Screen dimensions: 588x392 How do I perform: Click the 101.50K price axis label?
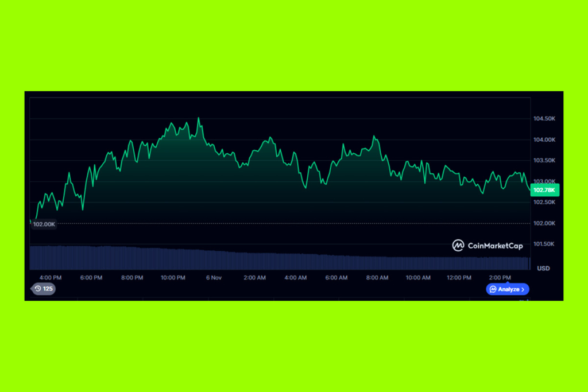[544, 244]
